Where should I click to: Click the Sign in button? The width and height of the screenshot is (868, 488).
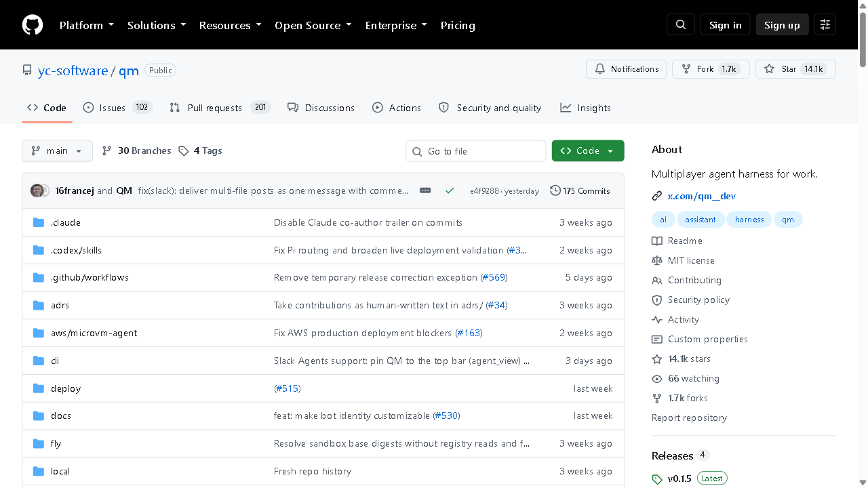click(726, 25)
